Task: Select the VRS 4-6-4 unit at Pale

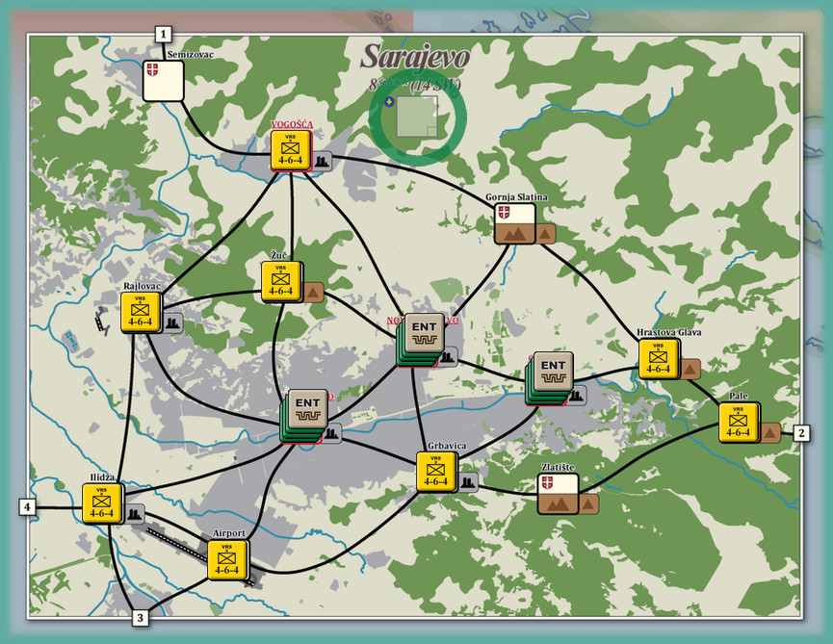Action: [x=739, y=423]
